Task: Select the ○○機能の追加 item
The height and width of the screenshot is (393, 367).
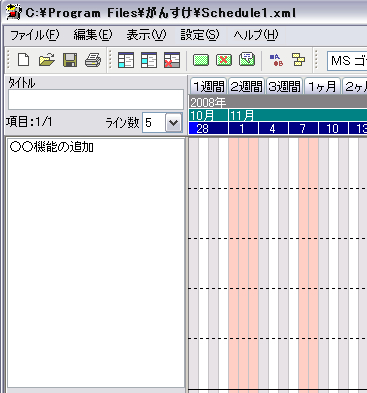Action: [x=52, y=147]
